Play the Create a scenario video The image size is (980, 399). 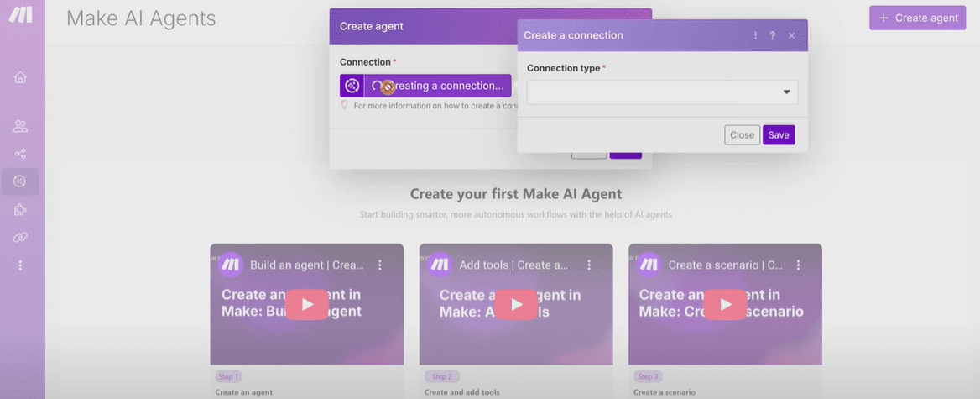pyautogui.click(x=725, y=305)
